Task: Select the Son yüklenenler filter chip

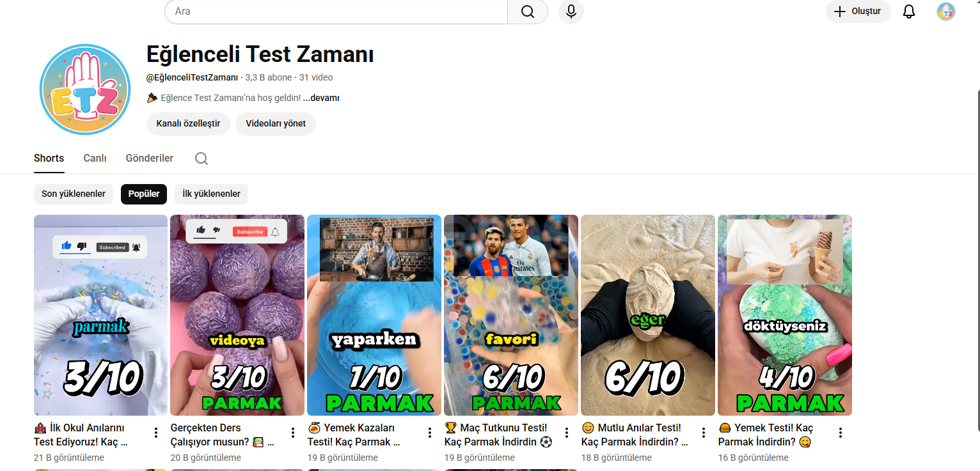Action: pyautogui.click(x=74, y=194)
